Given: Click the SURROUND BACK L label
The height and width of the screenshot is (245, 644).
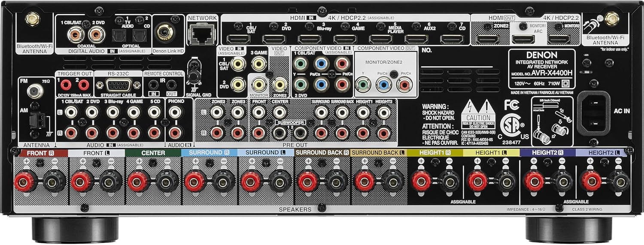Looking at the screenshot, I should coord(378,153).
